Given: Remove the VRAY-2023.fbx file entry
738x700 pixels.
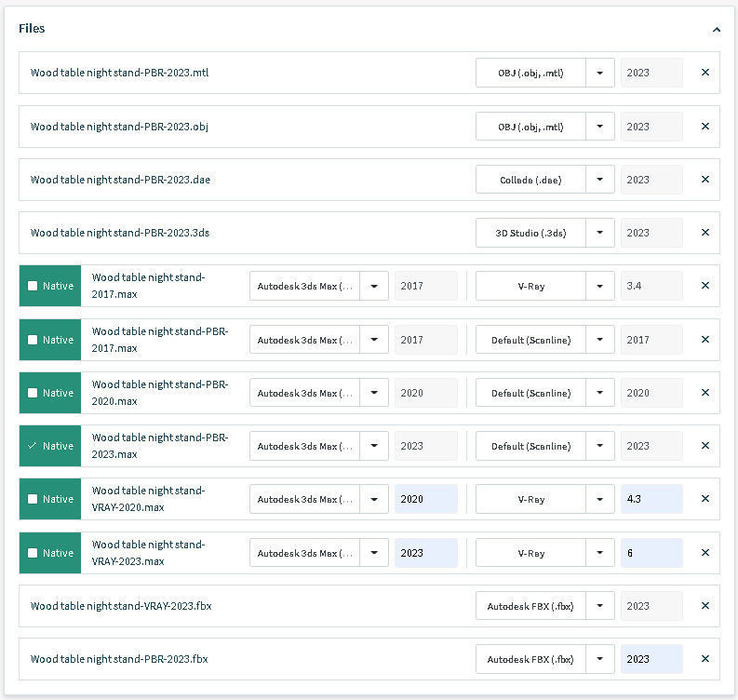Looking at the screenshot, I should [704, 606].
